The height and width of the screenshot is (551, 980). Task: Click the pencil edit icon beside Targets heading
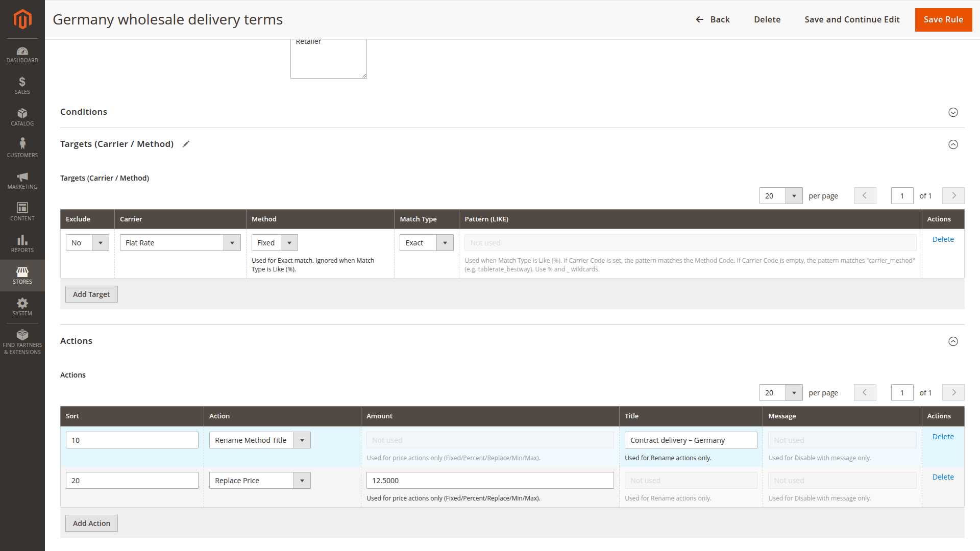click(186, 144)
